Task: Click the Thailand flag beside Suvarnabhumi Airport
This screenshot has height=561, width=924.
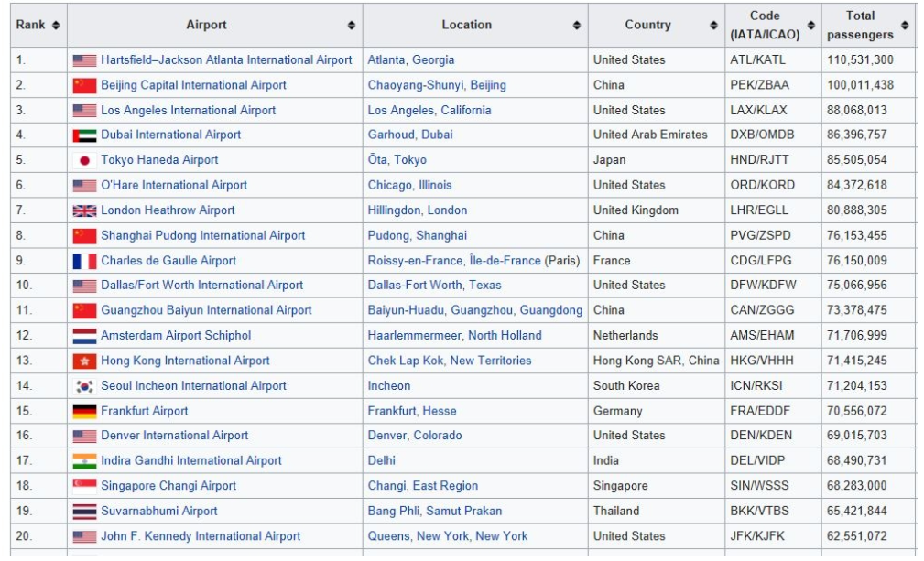Action: (84, 512)
